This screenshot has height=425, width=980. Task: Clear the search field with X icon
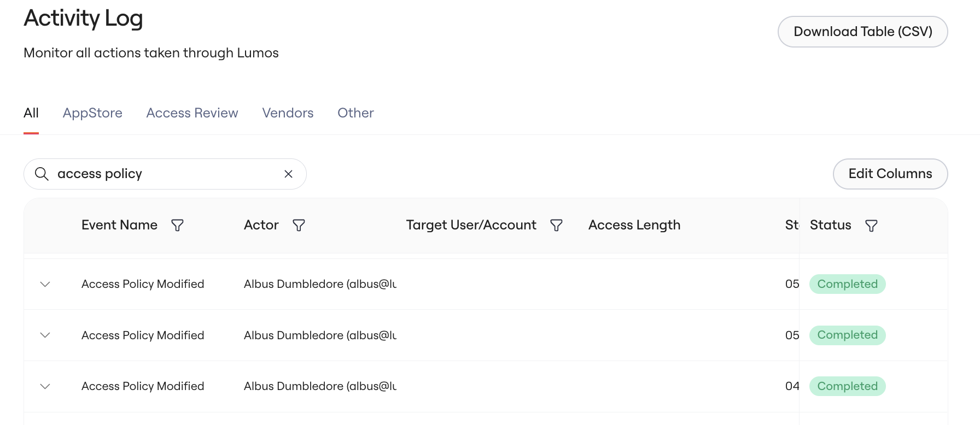tap(289, 174)
